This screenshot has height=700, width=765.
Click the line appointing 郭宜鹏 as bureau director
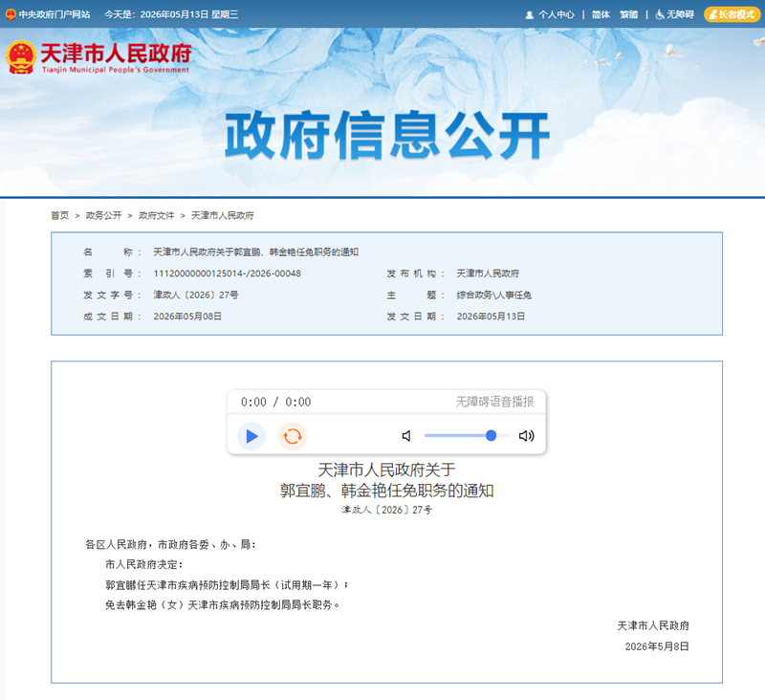click(x=227, y=585)
